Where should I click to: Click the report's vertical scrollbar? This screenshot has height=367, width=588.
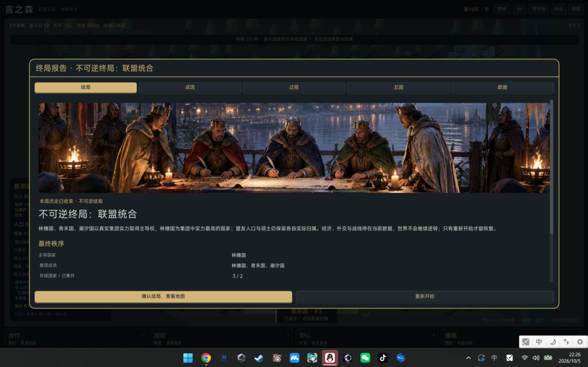[x=551, y=167]
